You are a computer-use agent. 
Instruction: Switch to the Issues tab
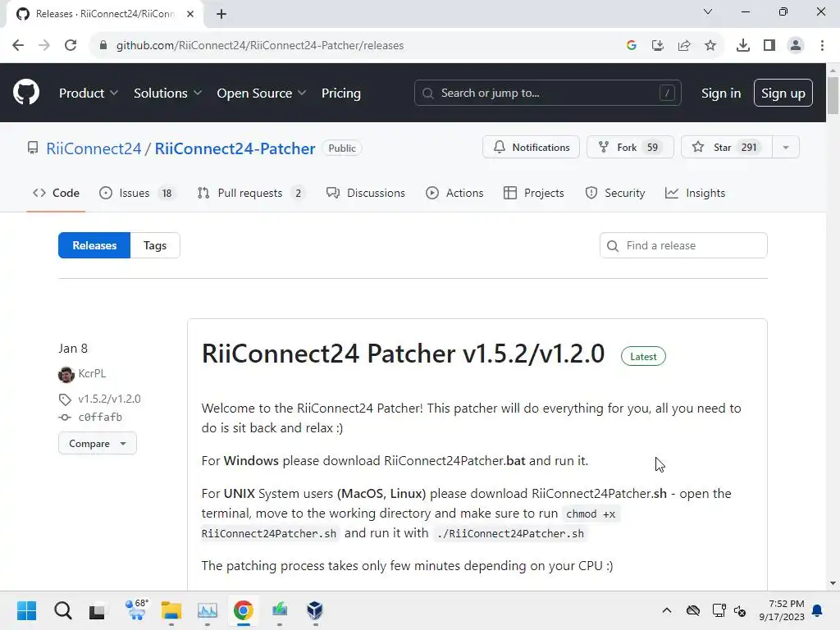click(x=137, y=193)
